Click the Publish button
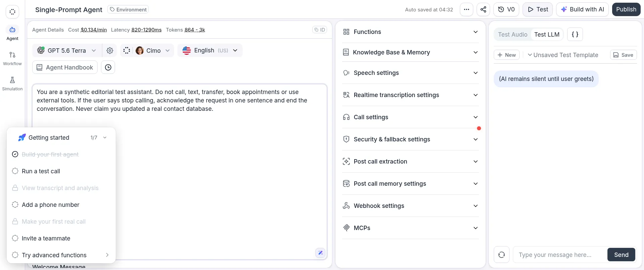 (x=626, y=9)
